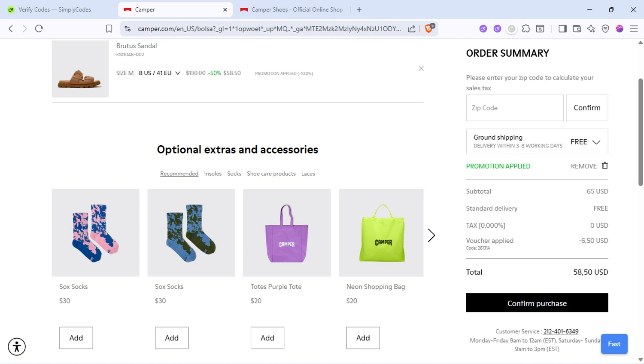
Task: Switch to Camper Shoes Official Online Shop tab
Action: pos(292,9)
